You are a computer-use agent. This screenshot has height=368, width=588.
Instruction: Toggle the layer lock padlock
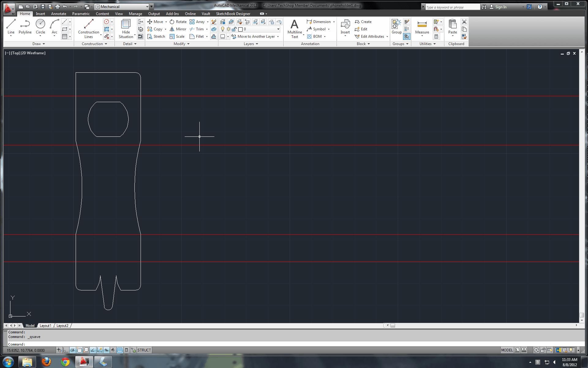point(234,29)
